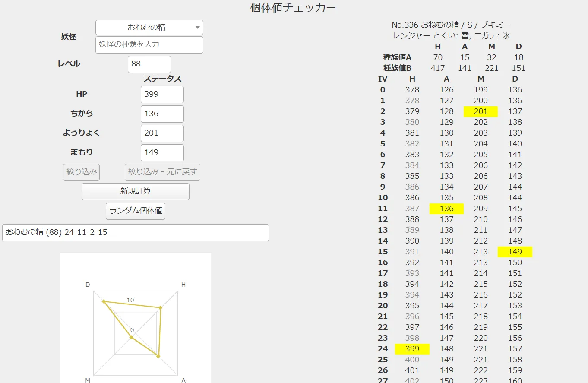Click the D value 159 in IV row 26
Image resolution: width=588 pixels, height=383 pixels.
(515, 370)
